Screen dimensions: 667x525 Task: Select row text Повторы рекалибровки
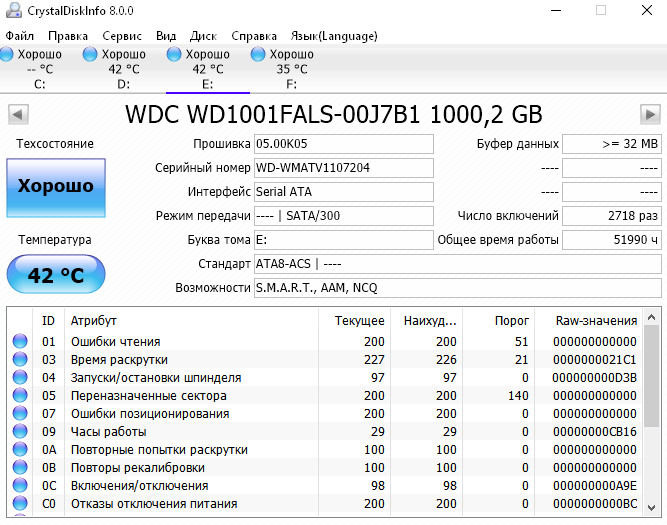138,468
